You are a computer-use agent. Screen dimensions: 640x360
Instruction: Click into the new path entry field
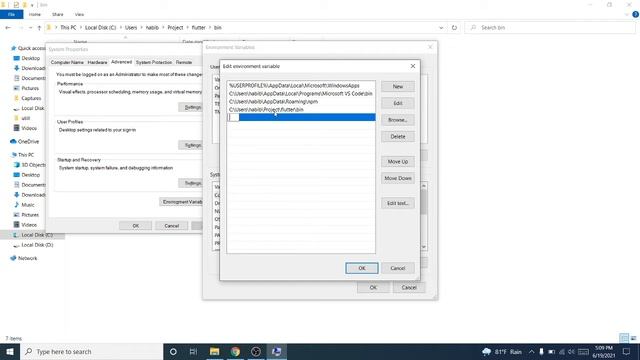tap(301, 118)
